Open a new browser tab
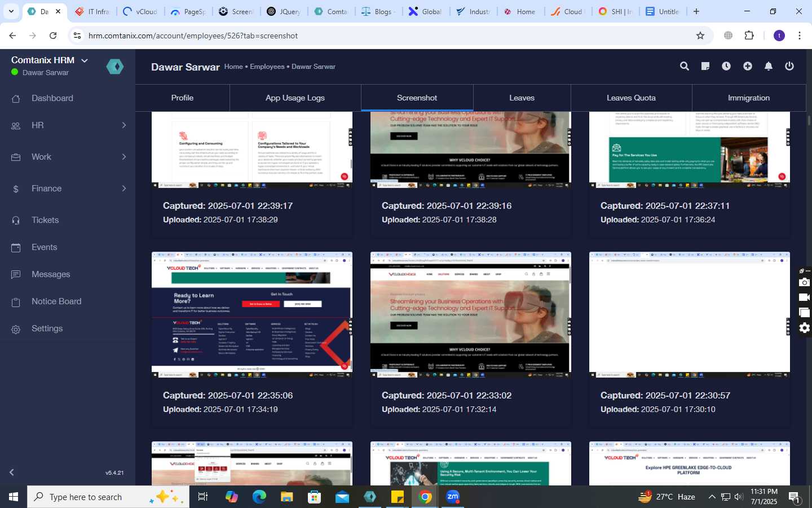812x508 pixels. point(696,11)
